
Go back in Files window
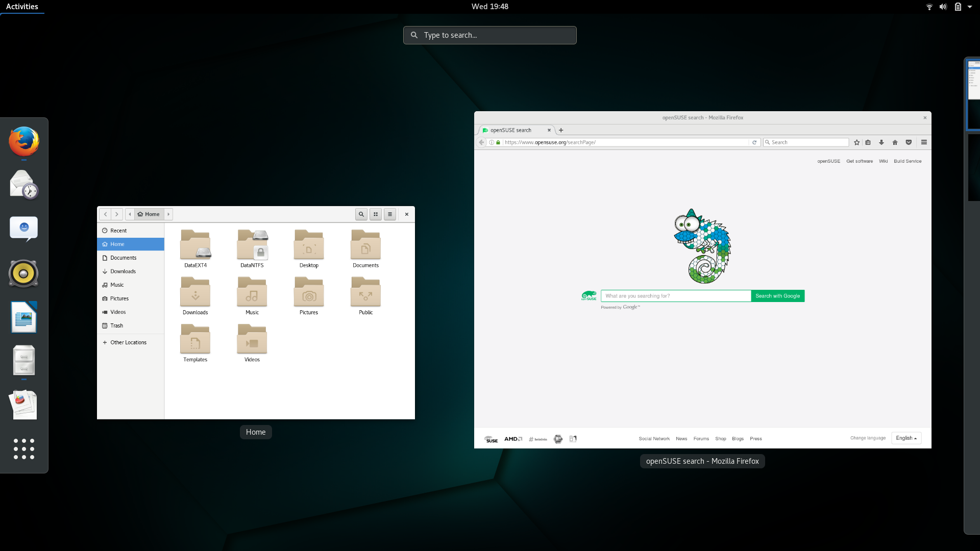pos(105,214)
